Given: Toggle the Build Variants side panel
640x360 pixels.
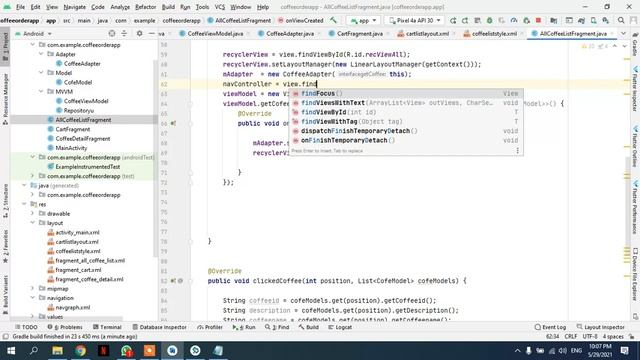Looking at the screenshot, I should (5, 295).
